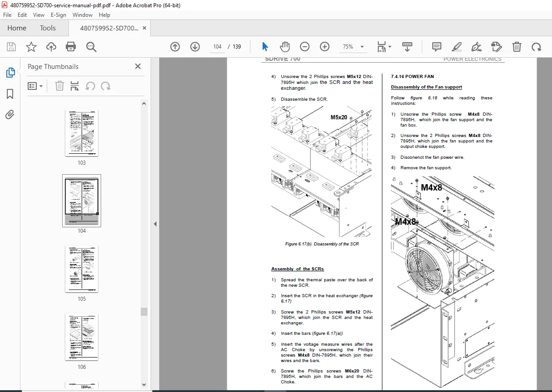Enable the scrolling read mode icon

[x=407, y=47]
